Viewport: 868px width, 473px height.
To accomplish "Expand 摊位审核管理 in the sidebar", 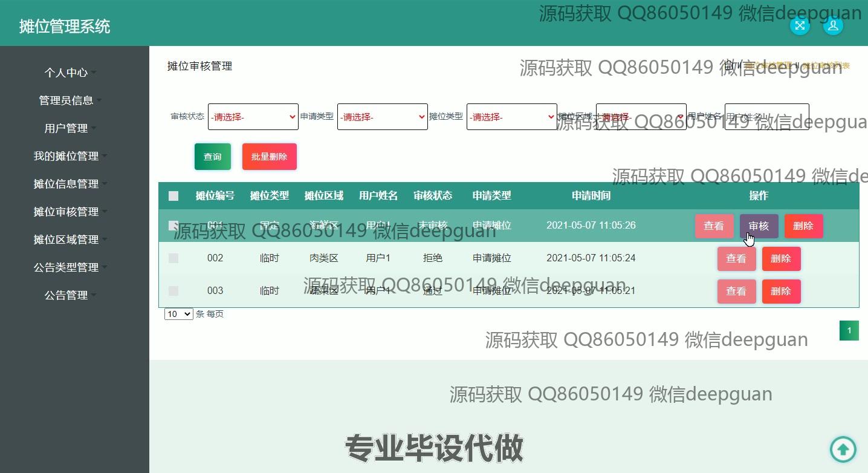I will pyautogui.click(x=66, y=212).
